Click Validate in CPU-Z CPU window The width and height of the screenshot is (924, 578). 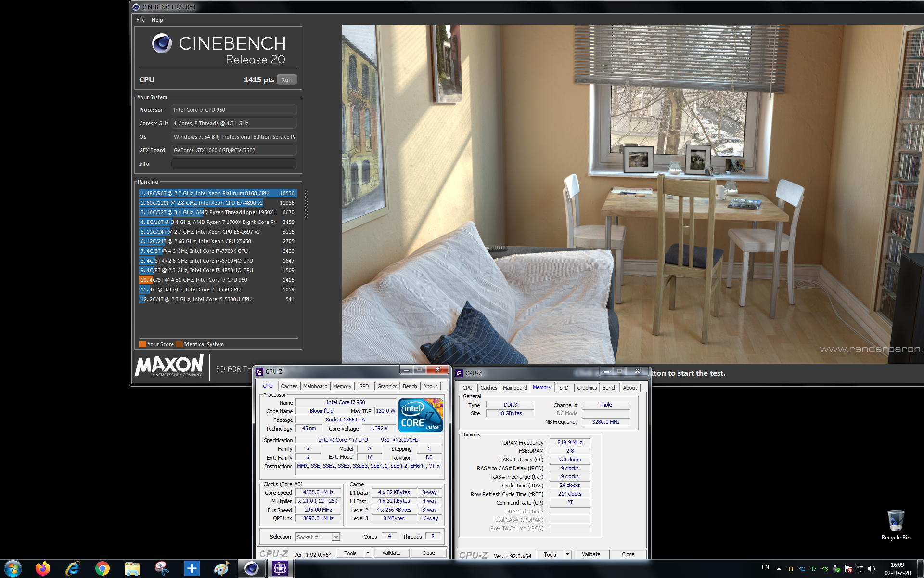(x=391, y=553)
